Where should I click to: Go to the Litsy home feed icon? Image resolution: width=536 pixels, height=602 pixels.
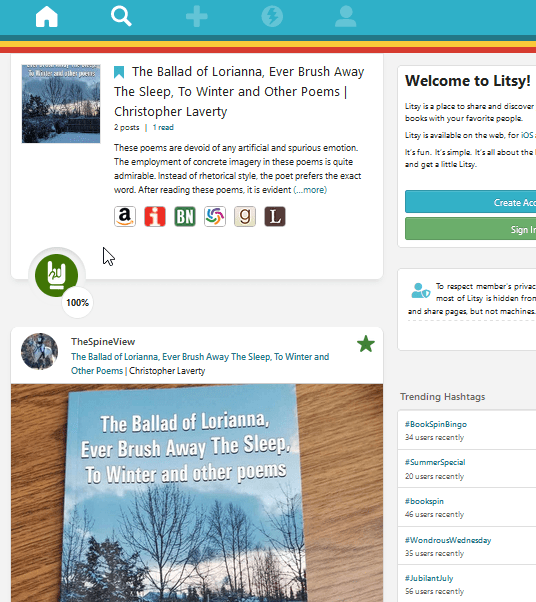[x=46, y=17]
